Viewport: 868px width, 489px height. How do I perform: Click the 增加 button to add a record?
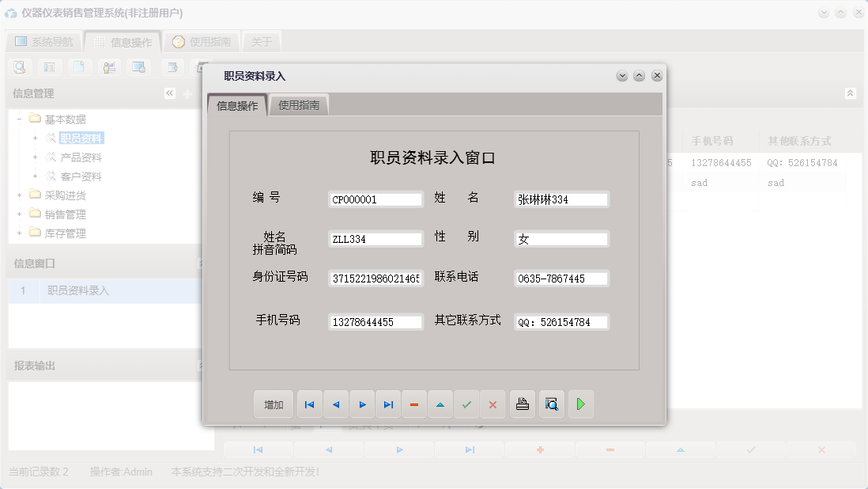pos(273,404)
